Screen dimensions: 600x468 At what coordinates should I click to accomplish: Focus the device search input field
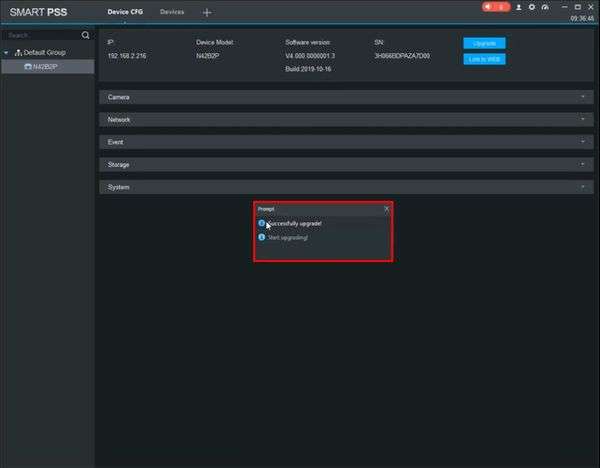coord(41,35)
